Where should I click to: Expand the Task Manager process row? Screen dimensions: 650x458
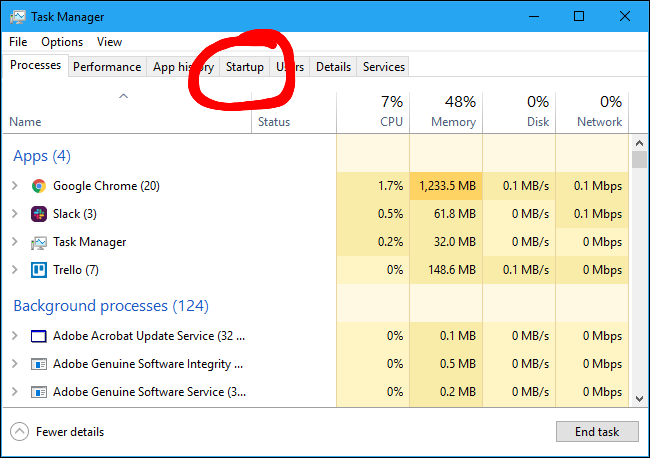coord(15,242)
